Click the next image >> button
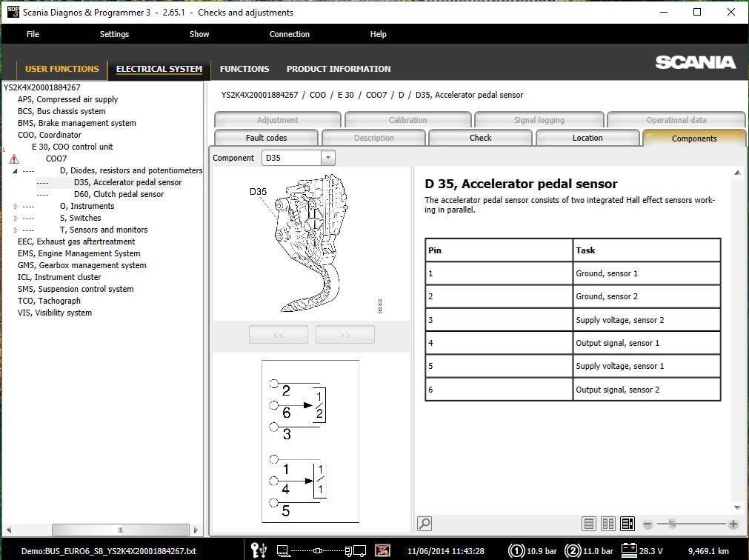 tap(345, 335)
